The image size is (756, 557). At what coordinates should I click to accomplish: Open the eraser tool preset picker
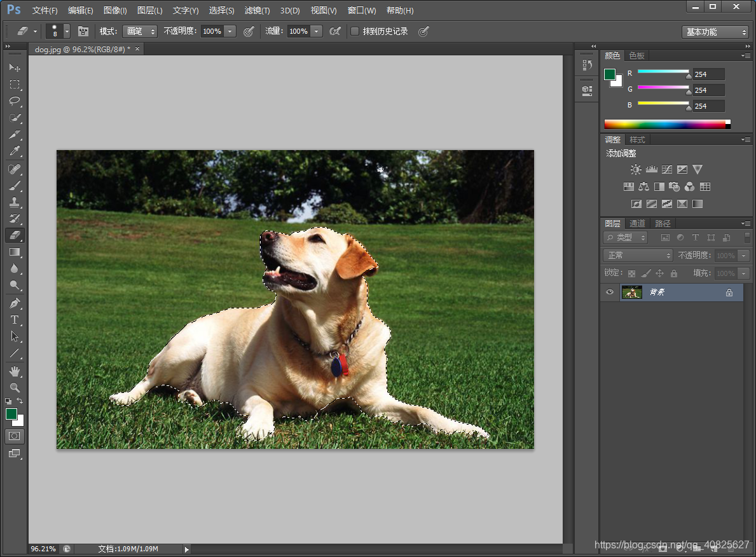[27, 31]
